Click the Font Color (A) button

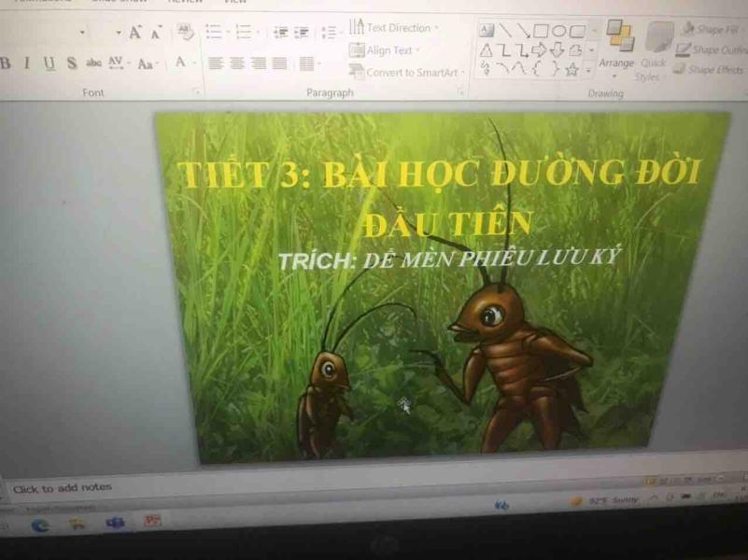pos(180,62)
